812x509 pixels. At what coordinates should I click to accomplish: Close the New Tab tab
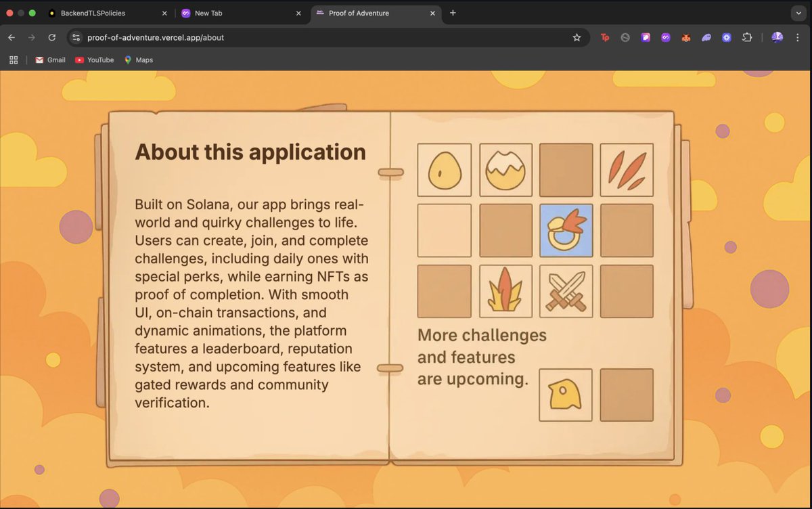pos(298,13)
